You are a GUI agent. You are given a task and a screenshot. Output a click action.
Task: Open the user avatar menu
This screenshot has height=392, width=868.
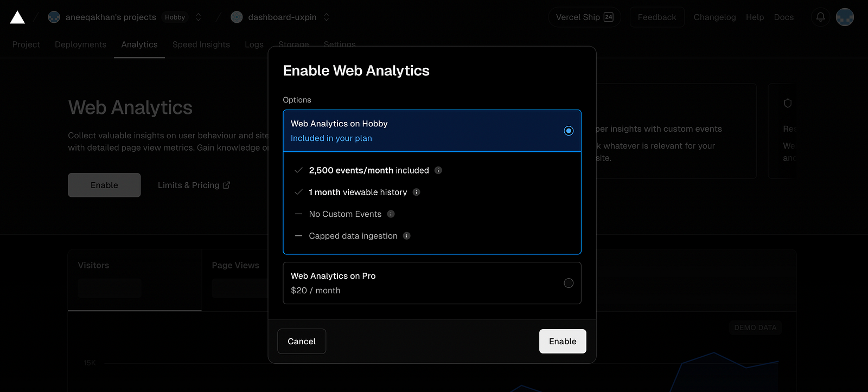(x=845, y=17)
